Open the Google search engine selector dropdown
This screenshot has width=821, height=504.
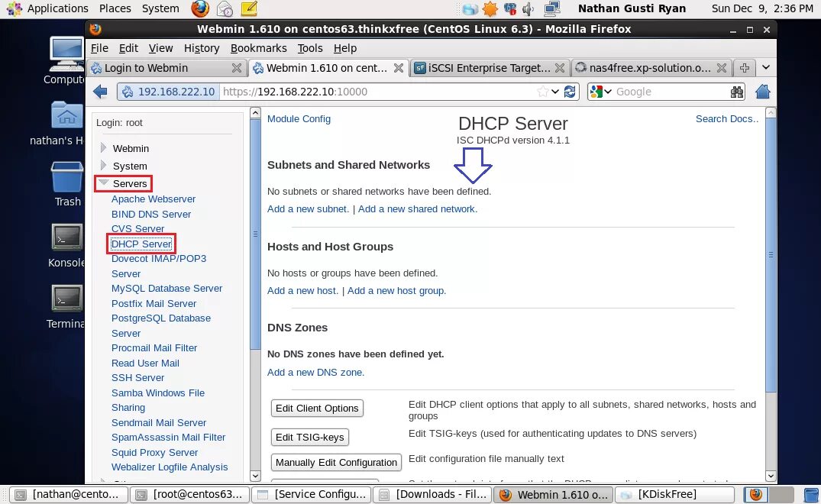coord(601,92)
